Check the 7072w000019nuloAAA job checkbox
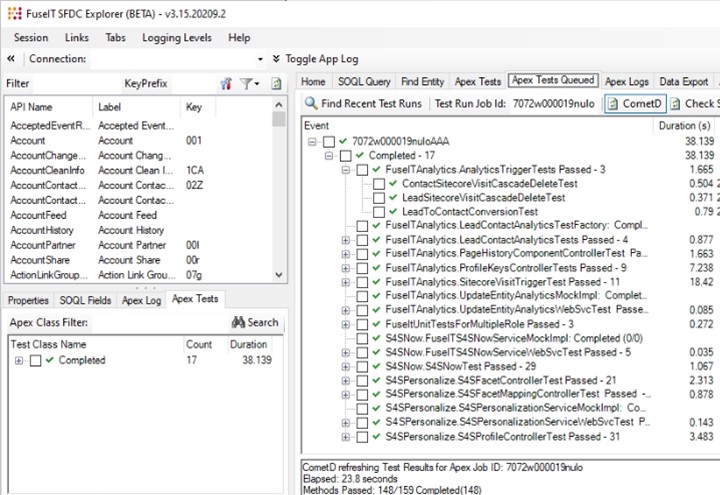This screenshot has width=720, height=495. coord(328,141)
